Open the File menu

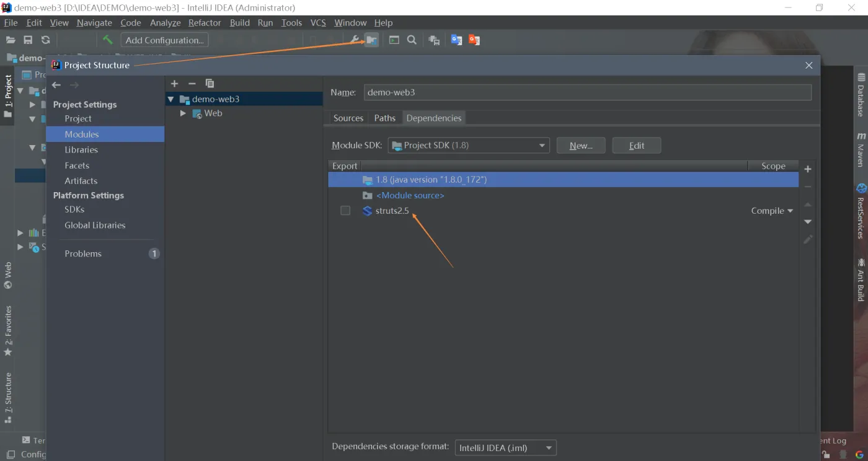(x=11, y=22)
